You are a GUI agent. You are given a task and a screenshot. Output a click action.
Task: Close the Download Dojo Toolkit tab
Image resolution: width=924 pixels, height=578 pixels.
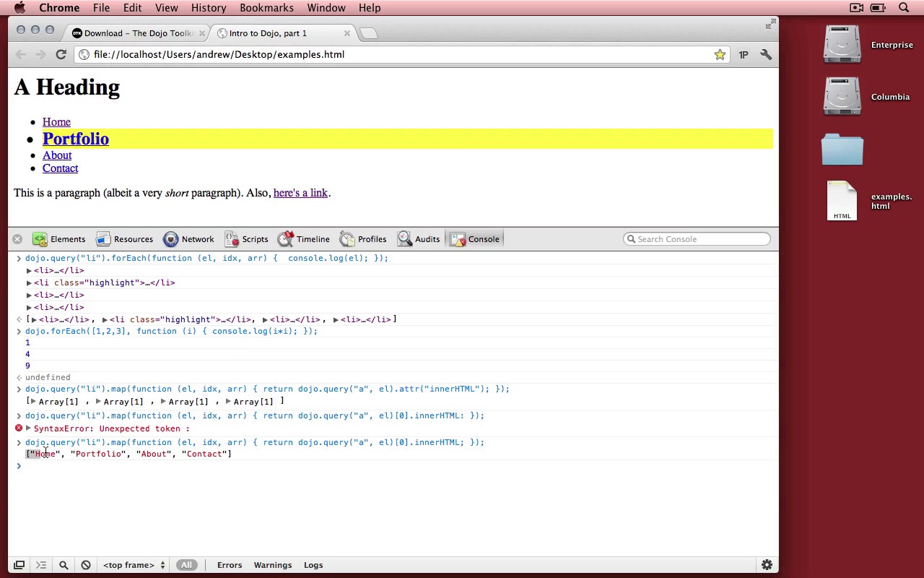point(202,33)
